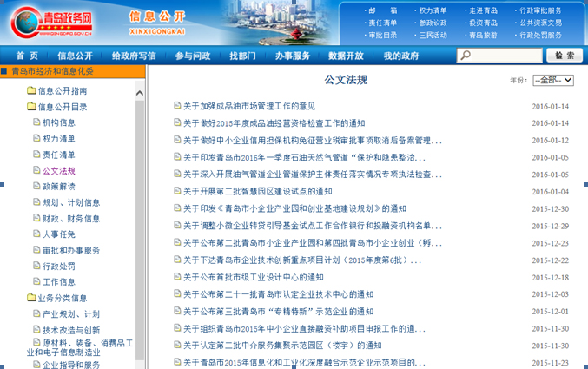Click the magnifier icon in search box
This screenshot has height=369, width=588.
coord(465,56)
